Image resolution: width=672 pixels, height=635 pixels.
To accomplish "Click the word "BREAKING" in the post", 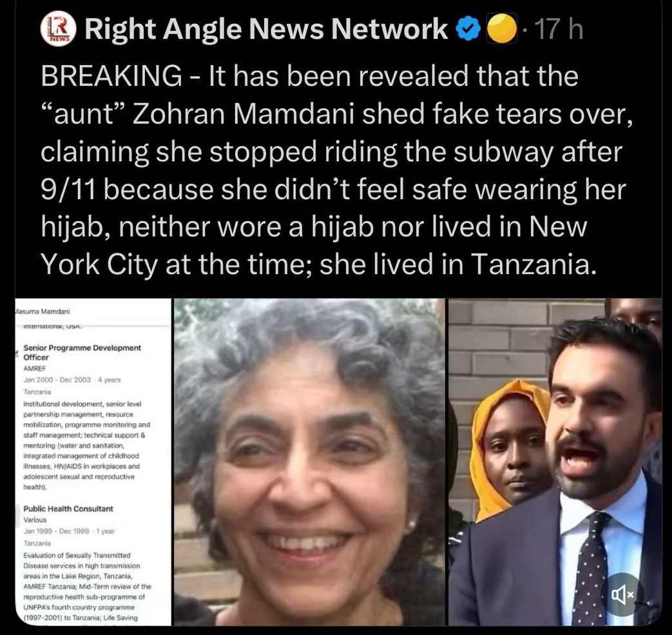I will tap(111, 75).
